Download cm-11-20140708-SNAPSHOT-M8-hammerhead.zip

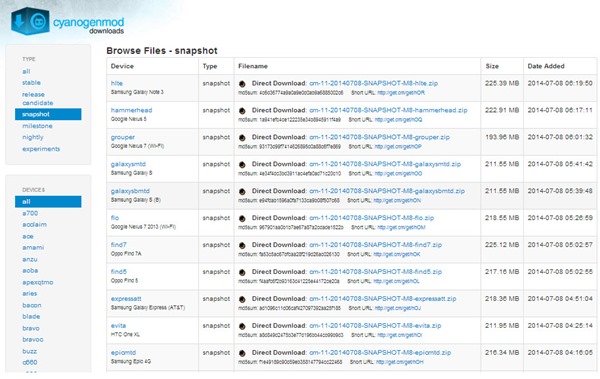[388, 110]
